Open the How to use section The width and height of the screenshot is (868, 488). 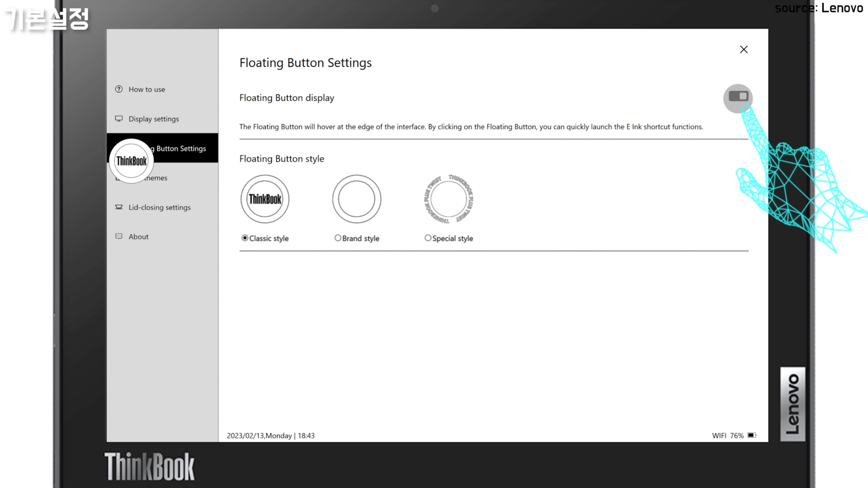coord(147,89)
